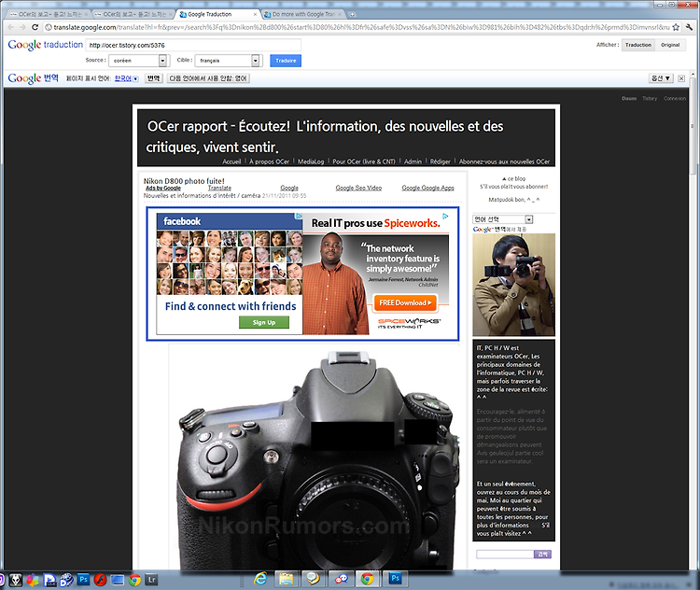700x590 pixels.
Task: Open the 옵션 options dropdown
Action: click(x=661, y=78)
